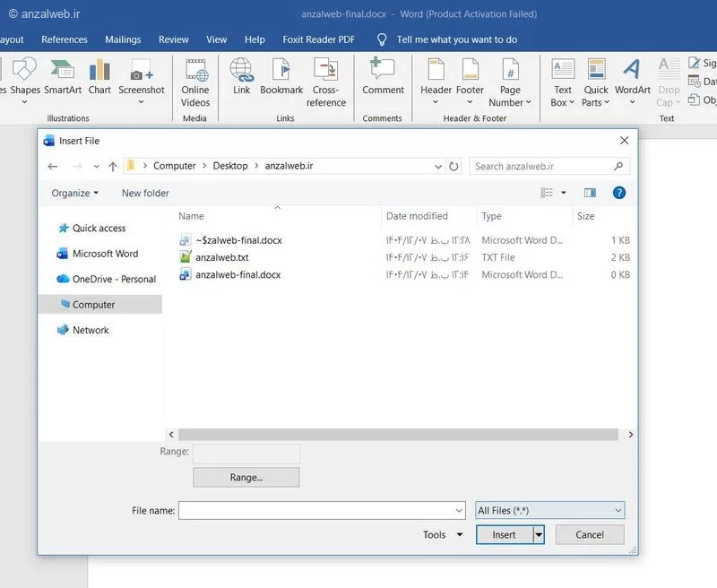
Task: Click the horizontal scrollbar in file list
Action: [x=398, y=435]
